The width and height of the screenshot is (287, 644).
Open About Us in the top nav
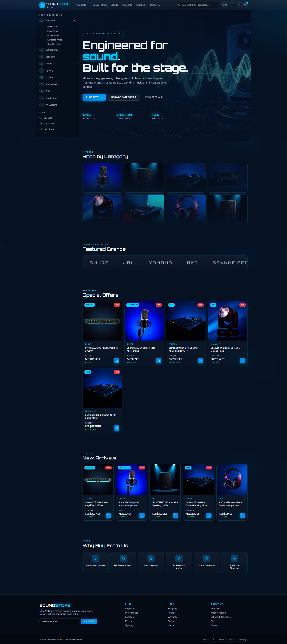[141, 5]
